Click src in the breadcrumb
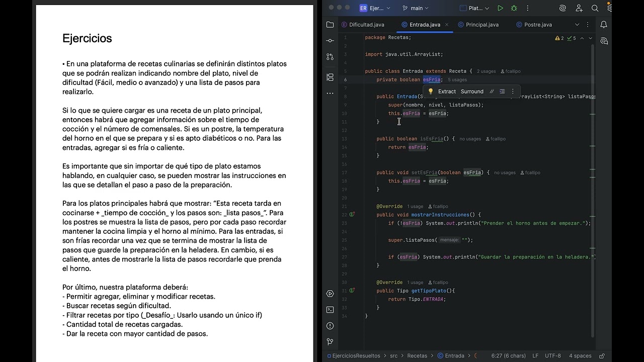This screenshot has height=362, width=644. point(393,355)
